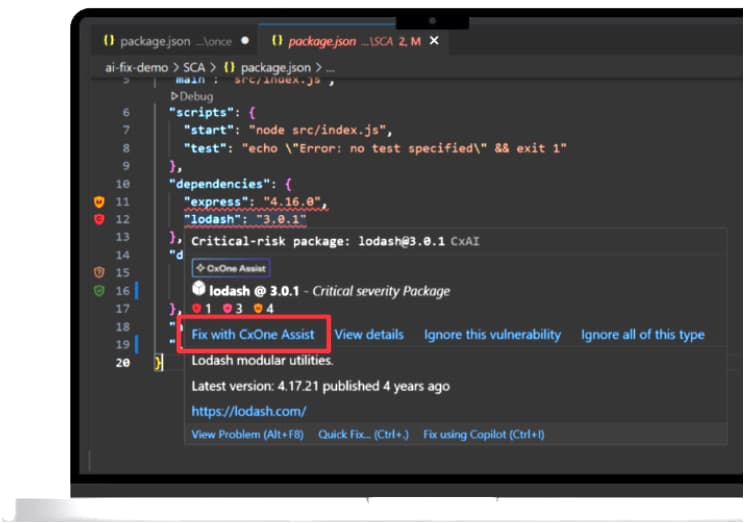The image size is (746, 523).
Task: Click the "scripts" key on line 6
Action: point(201,113)
